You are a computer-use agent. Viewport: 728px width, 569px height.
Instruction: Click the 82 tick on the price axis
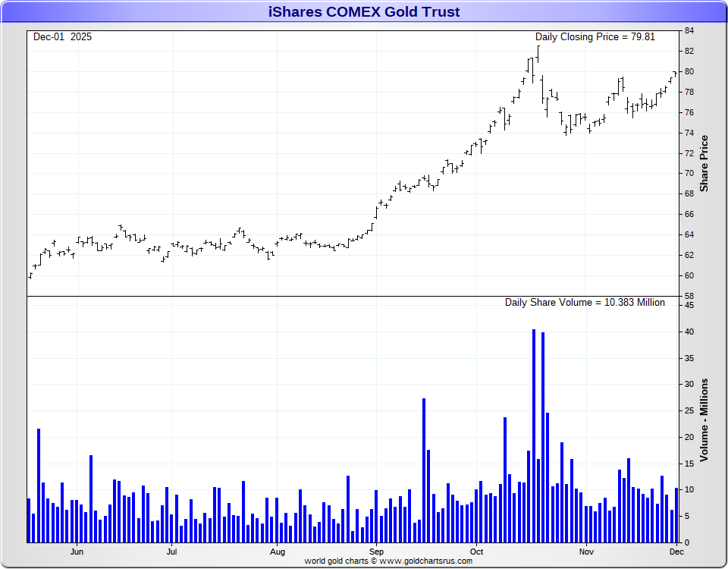[x=689, y=51]
